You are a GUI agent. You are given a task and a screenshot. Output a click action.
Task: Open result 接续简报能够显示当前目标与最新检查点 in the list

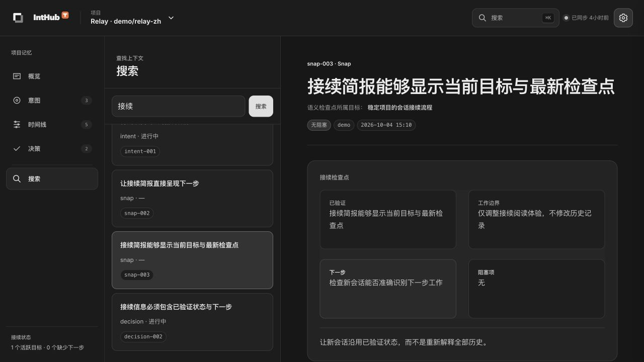coord(192,260)
